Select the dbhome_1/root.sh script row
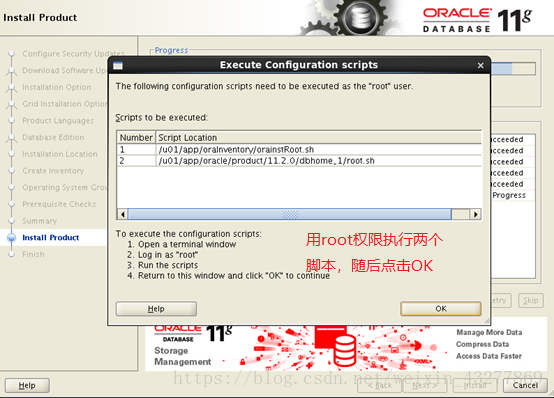554x398 pixels. [x=299, y=161]
